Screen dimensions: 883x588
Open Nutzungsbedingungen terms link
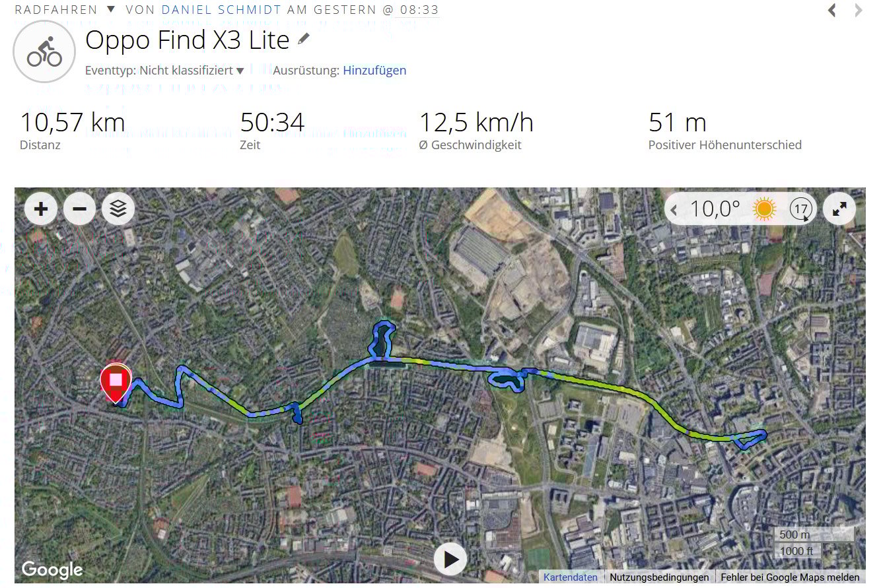click(659, 577)
